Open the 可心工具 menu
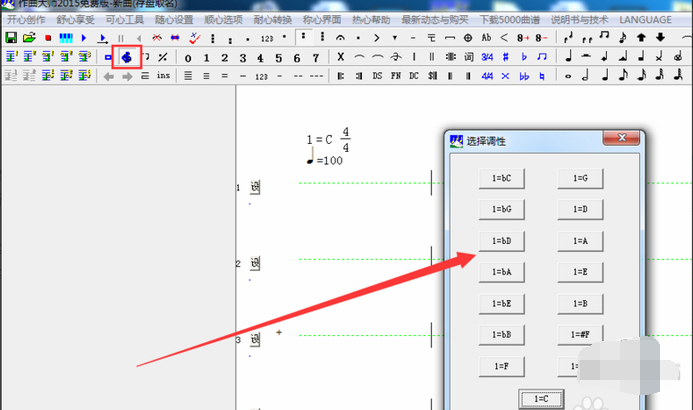 click(125, 19)
